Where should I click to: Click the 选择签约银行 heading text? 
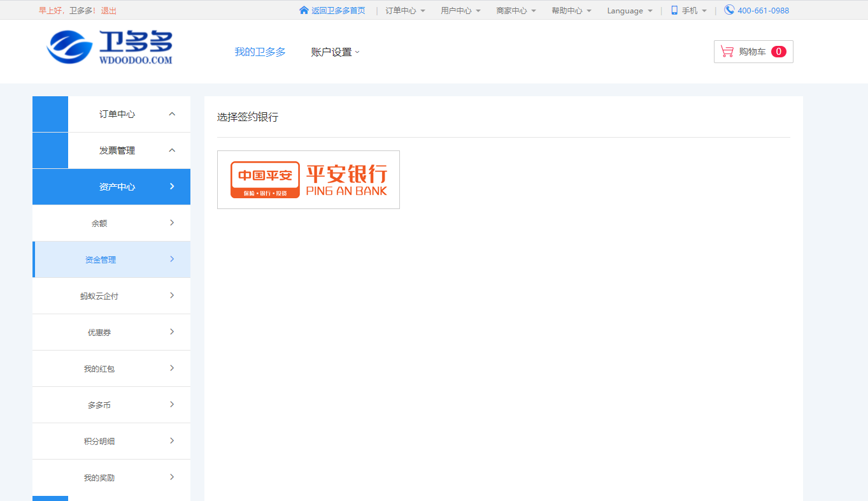pyautogui.click(x=248, y=117)
